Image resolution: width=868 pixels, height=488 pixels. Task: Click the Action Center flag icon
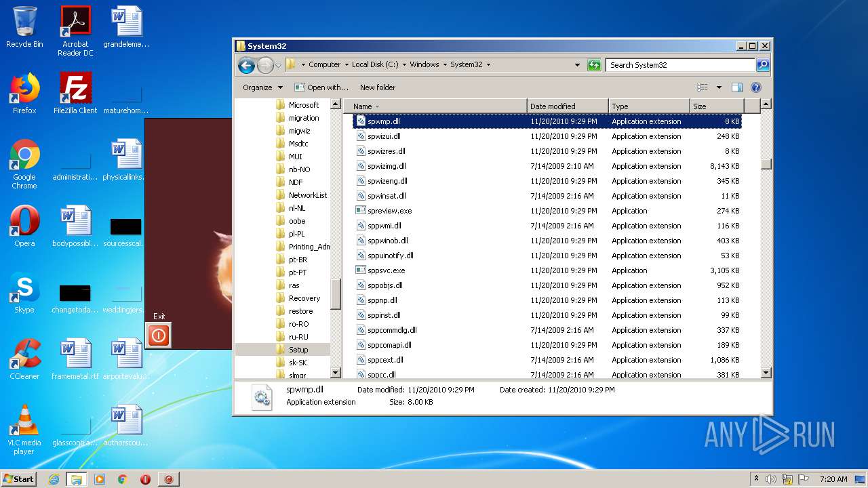click(x=804, y=479)
